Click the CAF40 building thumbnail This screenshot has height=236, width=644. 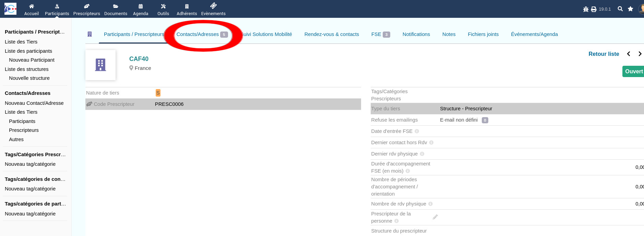[100, 65]
